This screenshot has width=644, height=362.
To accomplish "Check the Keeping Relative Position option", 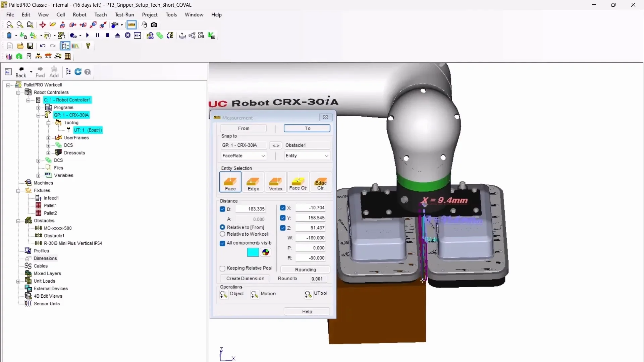I will (x=222, y=268).
